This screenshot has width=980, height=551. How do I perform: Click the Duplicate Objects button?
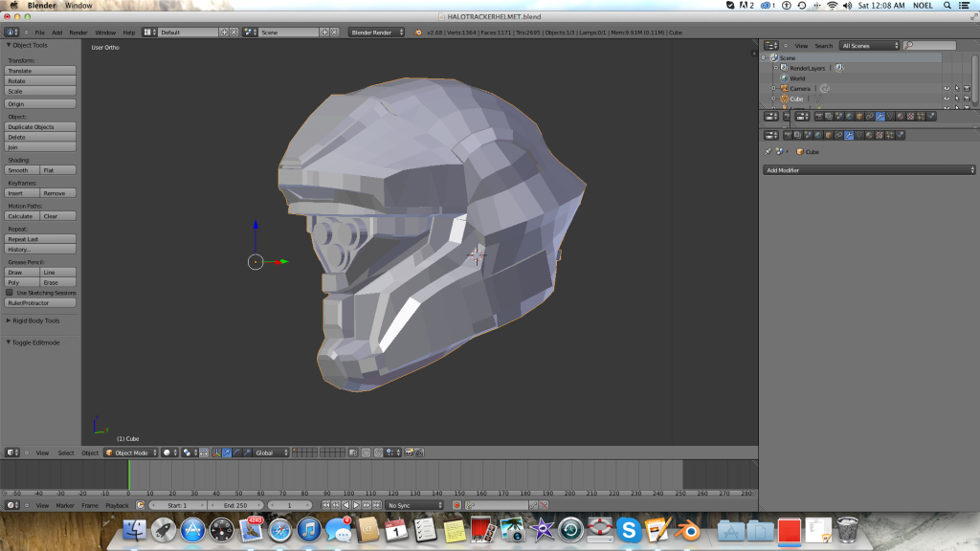40,127
